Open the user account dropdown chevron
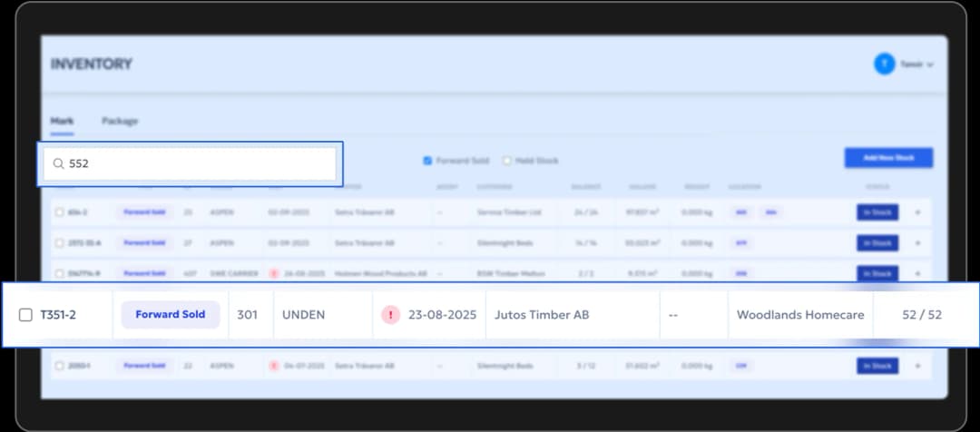The image size is (980, 432). coord(930,65)
